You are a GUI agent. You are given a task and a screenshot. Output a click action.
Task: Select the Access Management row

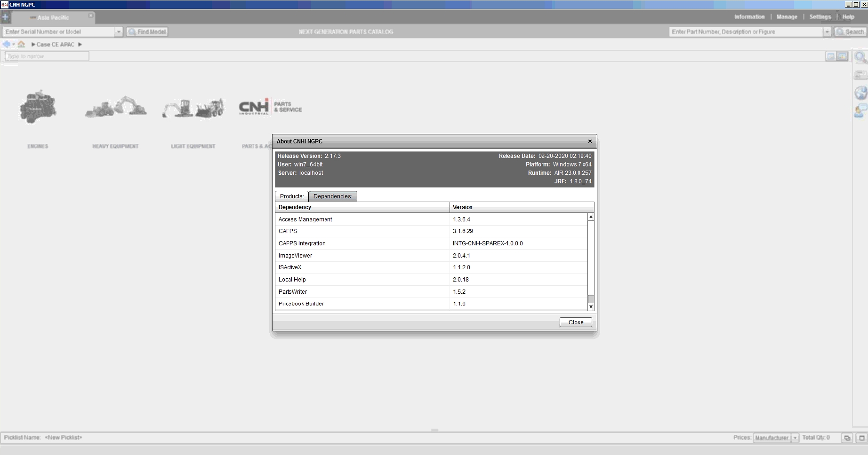431,219
